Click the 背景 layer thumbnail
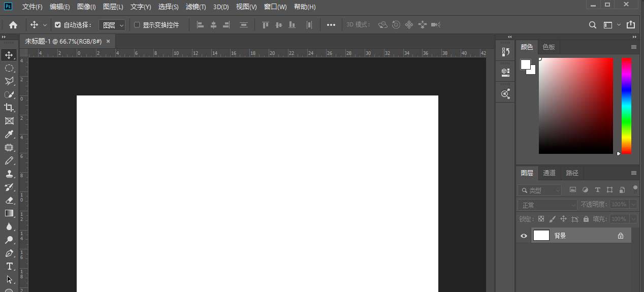644x292 pixels. click(541, 236)
